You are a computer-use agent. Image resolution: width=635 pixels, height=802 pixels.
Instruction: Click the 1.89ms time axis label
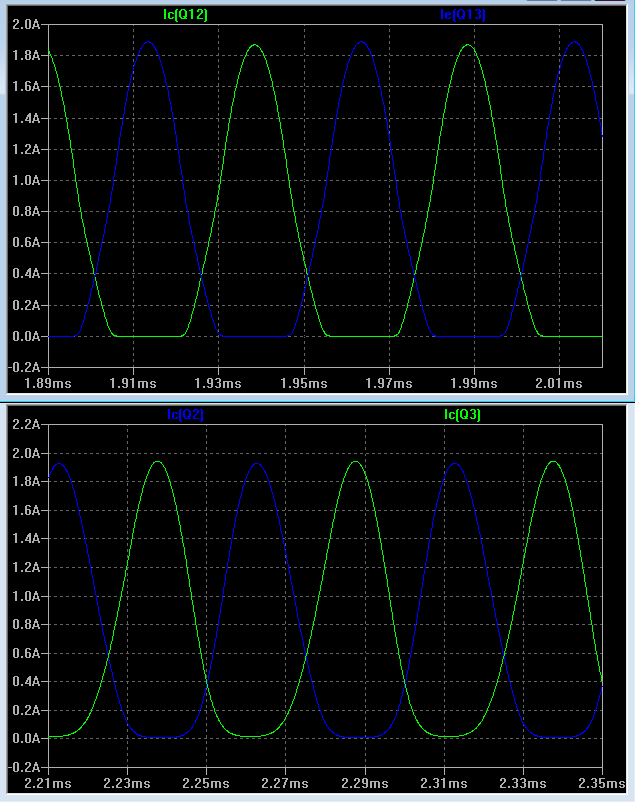point(48,383)
